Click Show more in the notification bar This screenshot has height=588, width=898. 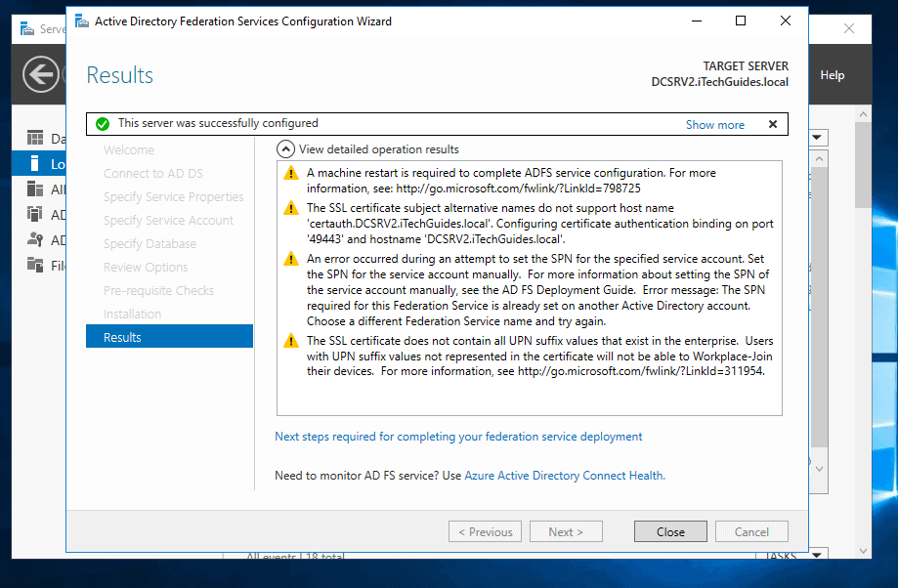[714, 125]
